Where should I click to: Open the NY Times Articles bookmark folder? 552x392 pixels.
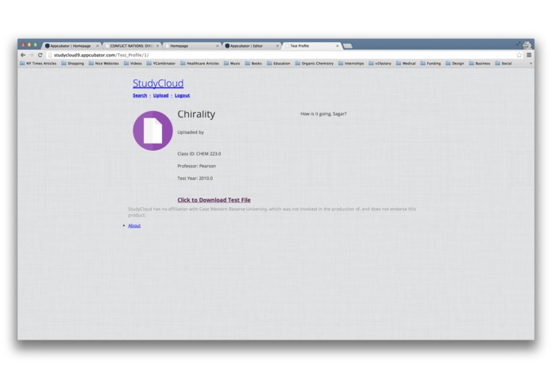(38, 63)
